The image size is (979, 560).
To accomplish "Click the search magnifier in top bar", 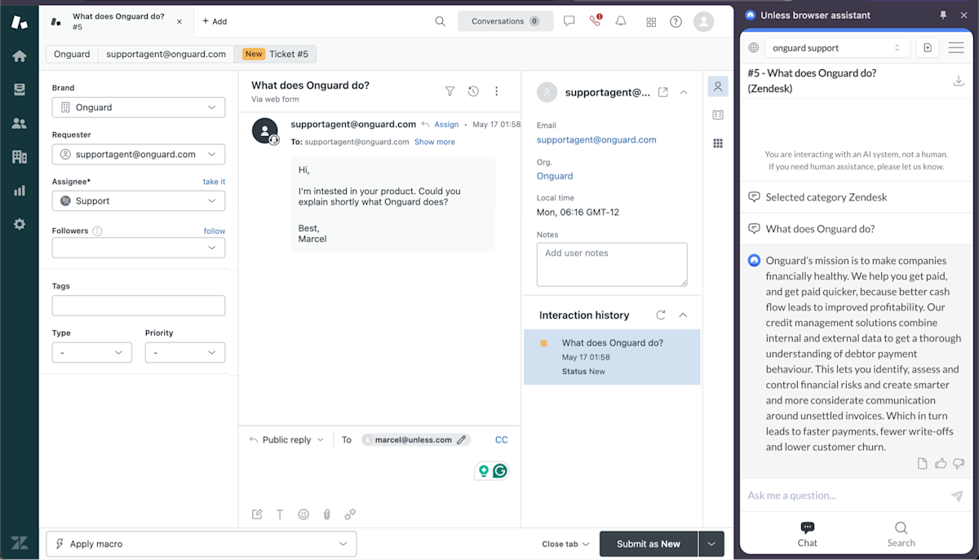I will [440, 22].
